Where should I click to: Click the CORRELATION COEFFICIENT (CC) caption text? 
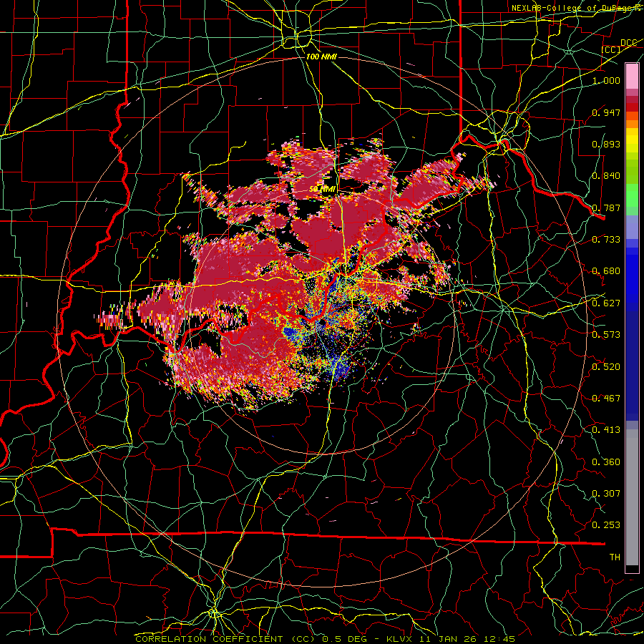[x=225, y=639]
